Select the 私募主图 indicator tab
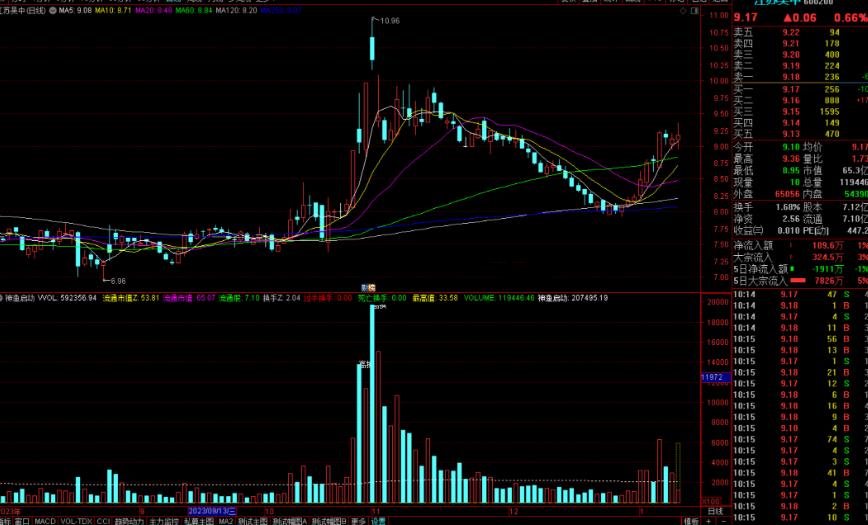This screenshot has height=525, width=868. point(199,521)
